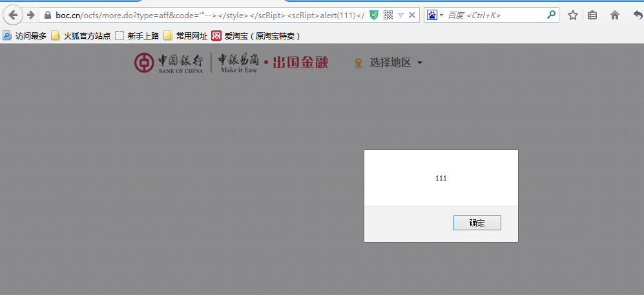Image resolution: width=644 pixels, height=295 pixels.
Task: Stop loading with the X button
Action: click(412, 16)
